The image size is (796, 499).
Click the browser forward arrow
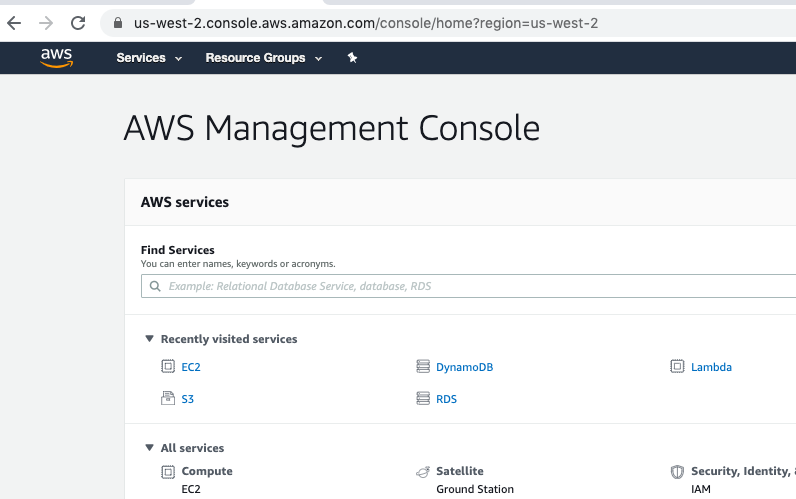click(x=46, y=23)
